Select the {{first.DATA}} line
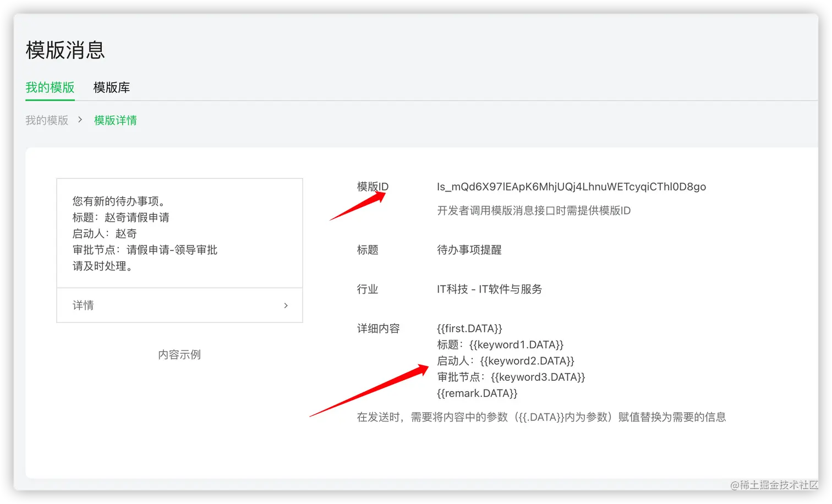Image resolution: width=832 pixels, height=504 pixels. [469, 328]
